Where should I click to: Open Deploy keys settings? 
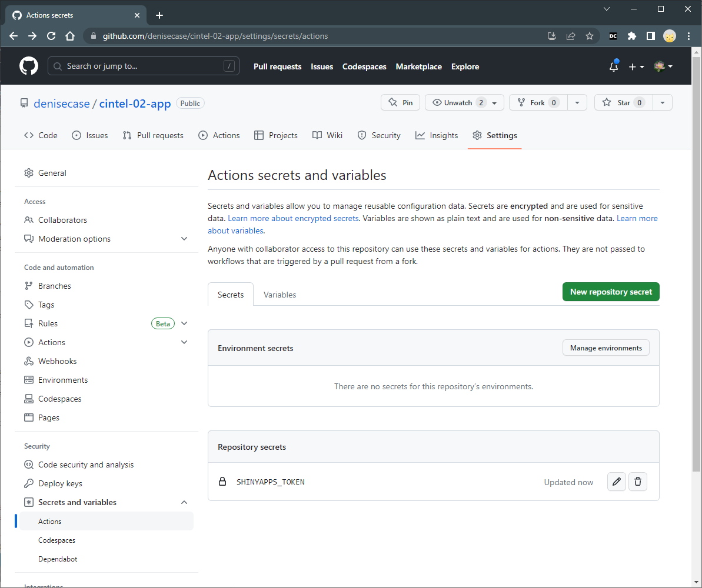click(107, 483)
